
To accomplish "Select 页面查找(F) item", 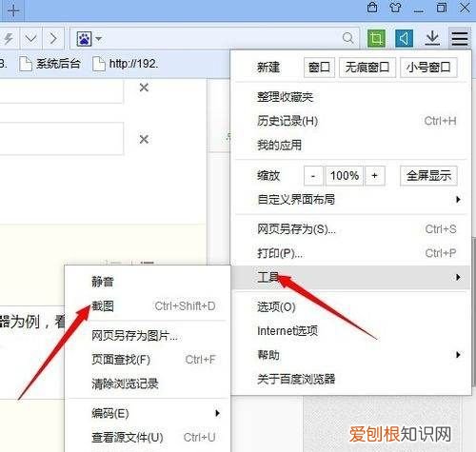I will [148, 360].
